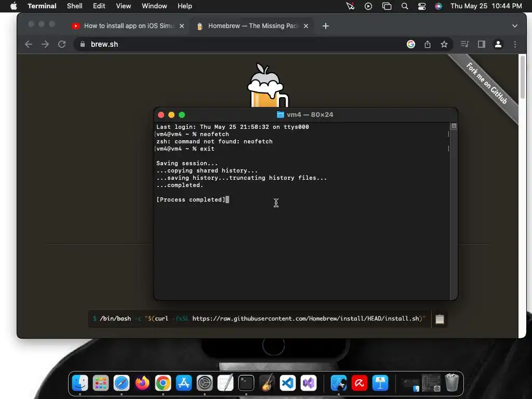Open Safari from the Dock

(x=122, y=383)
